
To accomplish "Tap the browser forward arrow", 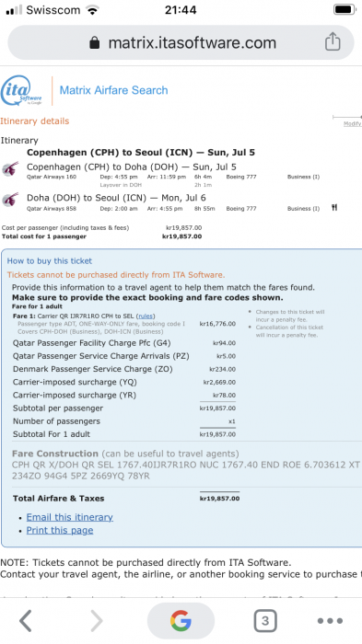I will [97, 621].
